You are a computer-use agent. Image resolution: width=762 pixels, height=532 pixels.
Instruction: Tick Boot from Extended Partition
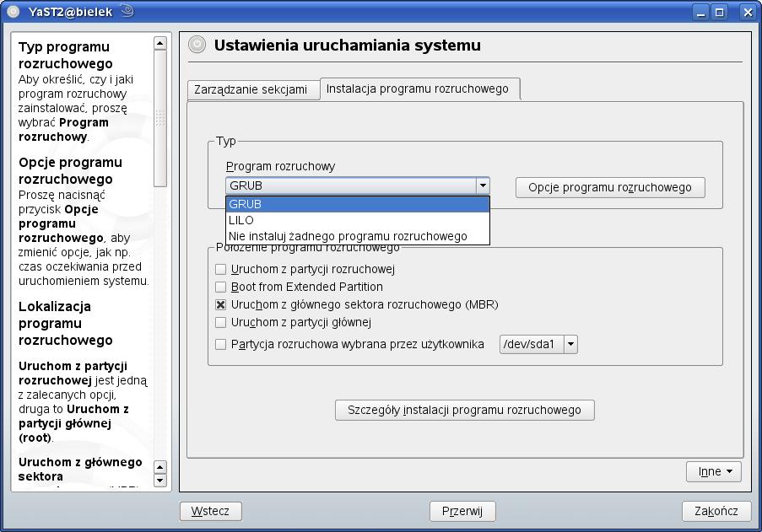coord(220,287)
